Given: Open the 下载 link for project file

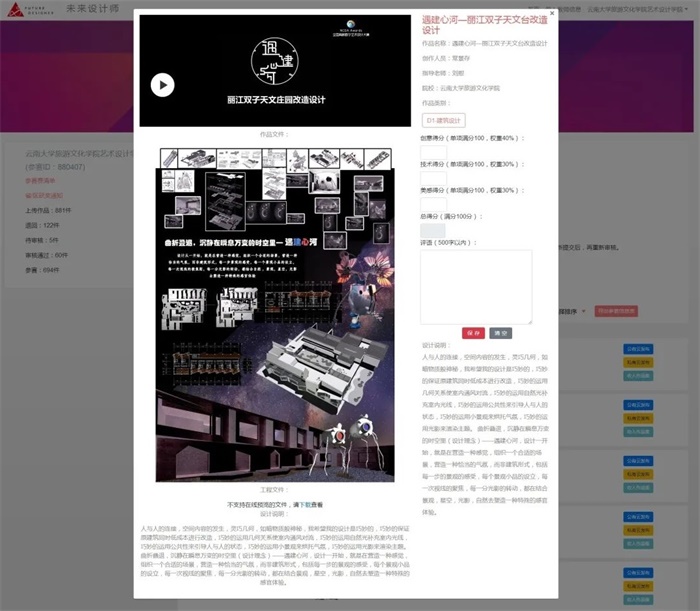Looking at the screenshot, I should (305, 505).
